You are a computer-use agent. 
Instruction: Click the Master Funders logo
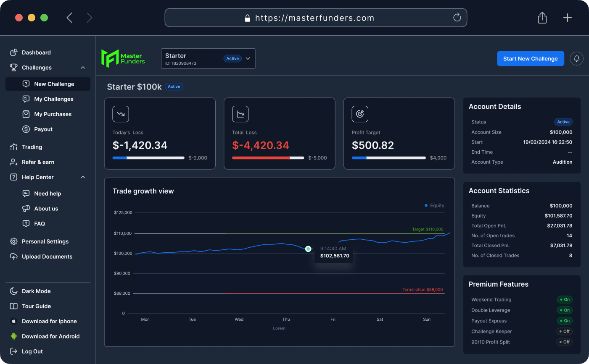pos(123,59)
